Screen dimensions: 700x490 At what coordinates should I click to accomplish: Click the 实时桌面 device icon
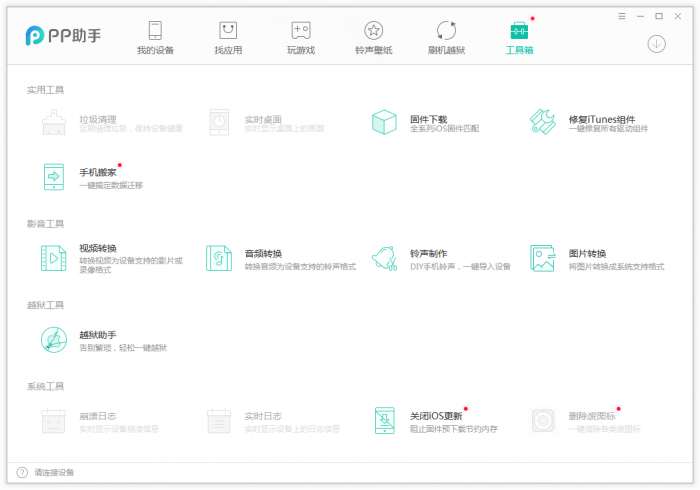click(x=219, y=122)
